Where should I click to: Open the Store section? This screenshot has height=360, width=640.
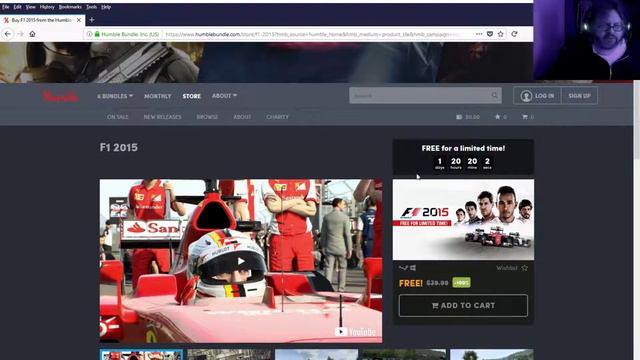click(191, 96)
